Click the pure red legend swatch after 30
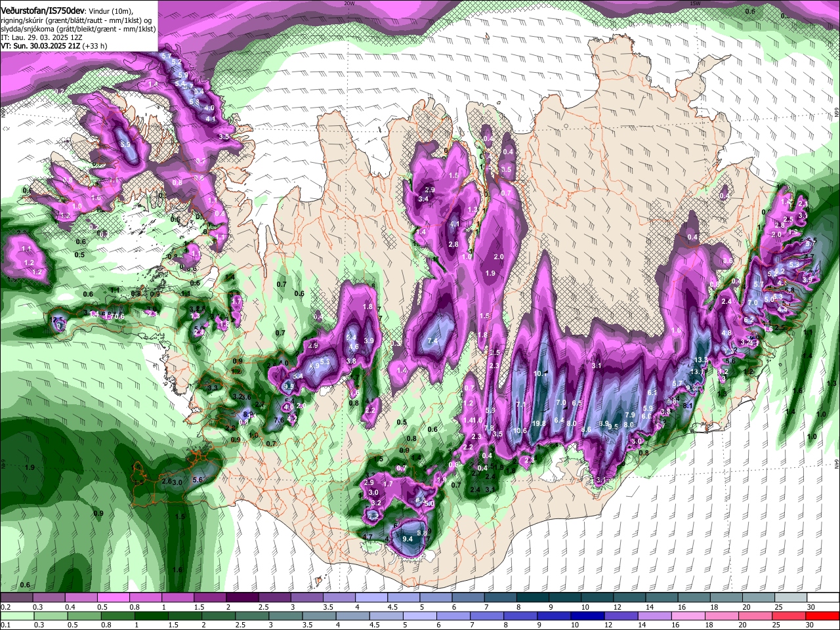Image resolution: width=840 pixels, height=630 pixels. tap(823, 616)
